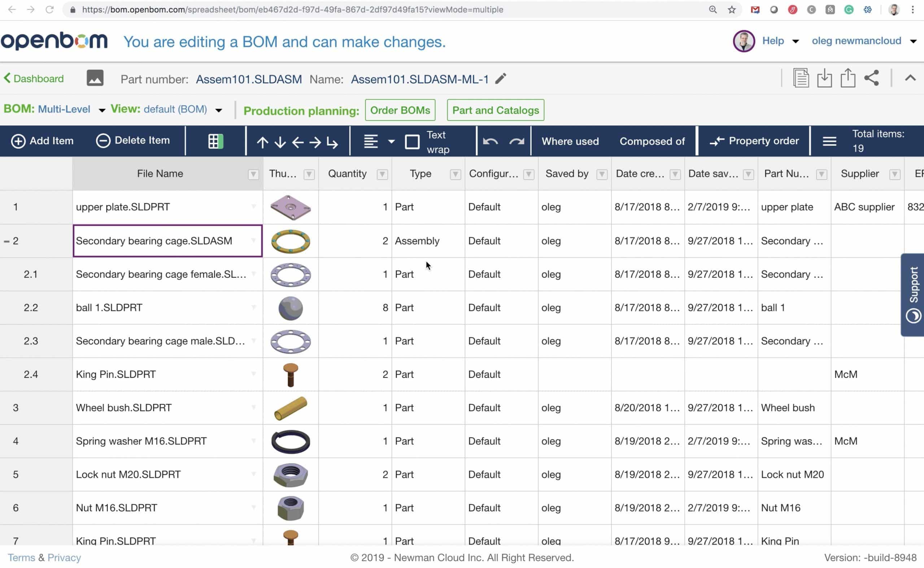This screenshot has height=568, width=924.
Task: Collapse the header with up chevron
Action: (910, 78)
